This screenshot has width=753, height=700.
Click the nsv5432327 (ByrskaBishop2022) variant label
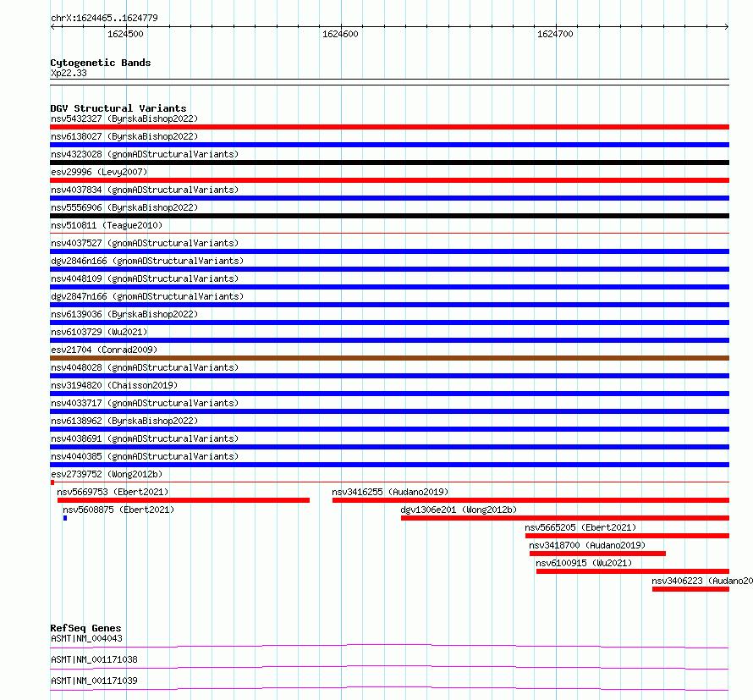click(x=124, y=119)
